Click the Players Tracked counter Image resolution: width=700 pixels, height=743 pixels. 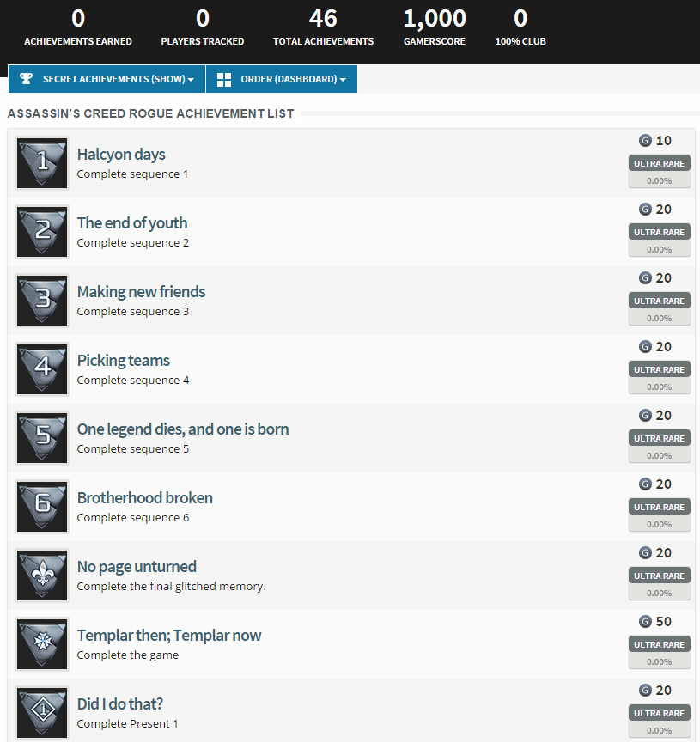(x=203, y=27)
